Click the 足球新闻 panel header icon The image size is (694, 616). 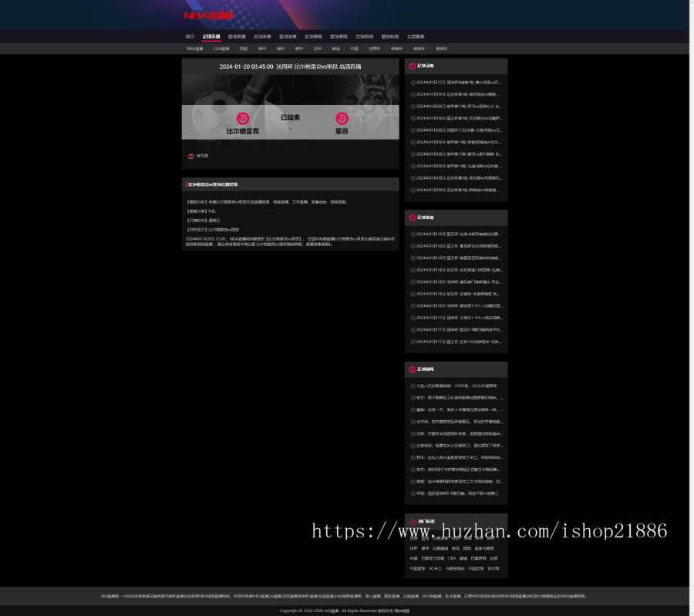pos(412,369)
